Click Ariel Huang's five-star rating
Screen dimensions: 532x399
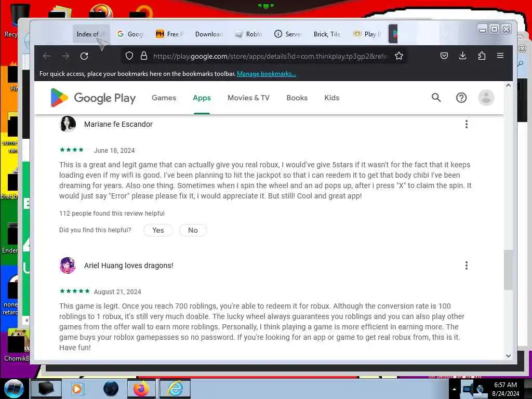point(75,291)
